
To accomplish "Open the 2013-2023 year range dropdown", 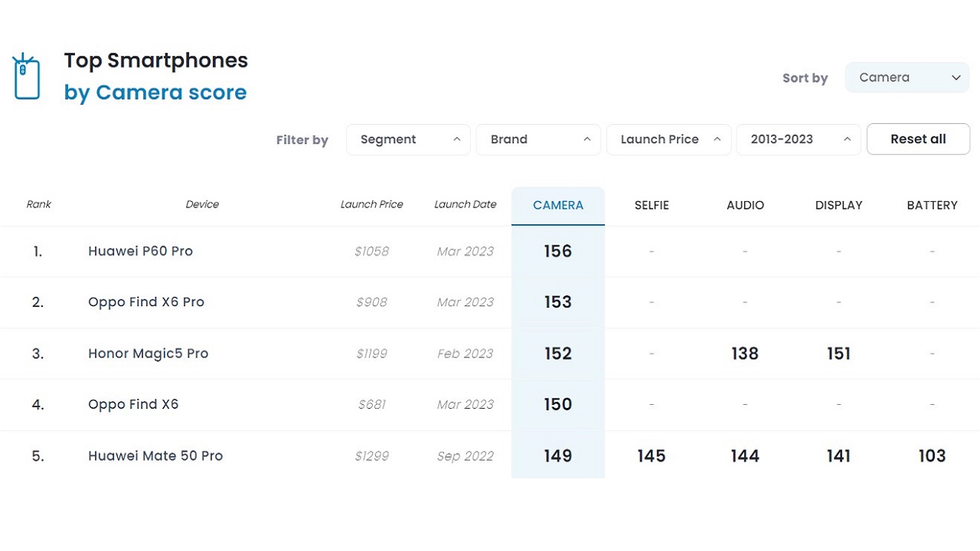I will (x=799, y=139).
